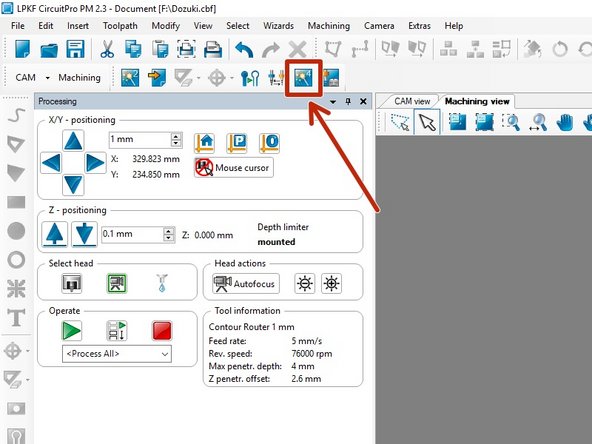The height and width of the screenshot is (444, 592).
Task: Select the pan hand tool
Action: 565,122
